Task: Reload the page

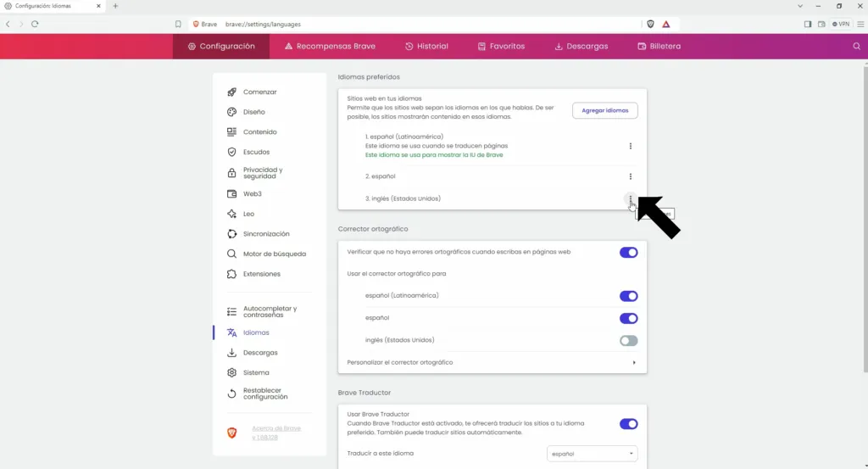Action: point(35,25)
